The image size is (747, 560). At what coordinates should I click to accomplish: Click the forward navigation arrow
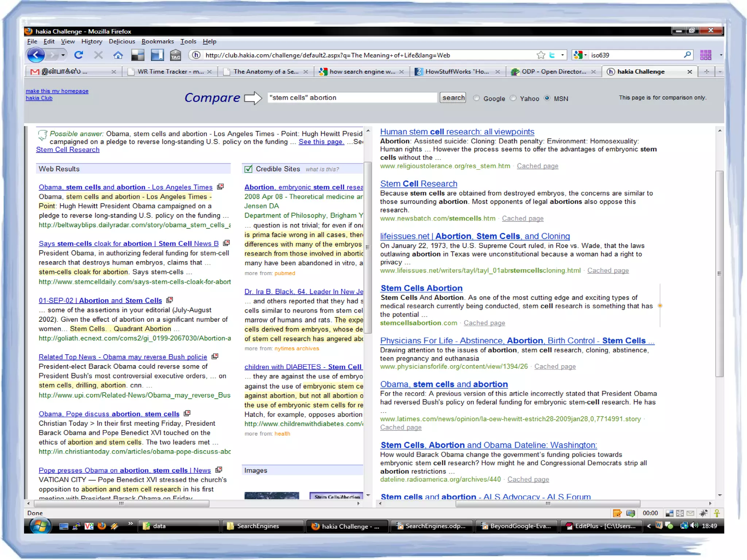(53, 55)
